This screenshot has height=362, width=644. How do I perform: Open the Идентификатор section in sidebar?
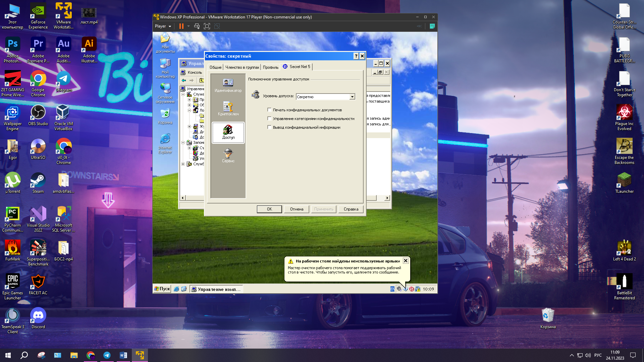[x=228, y=85]
